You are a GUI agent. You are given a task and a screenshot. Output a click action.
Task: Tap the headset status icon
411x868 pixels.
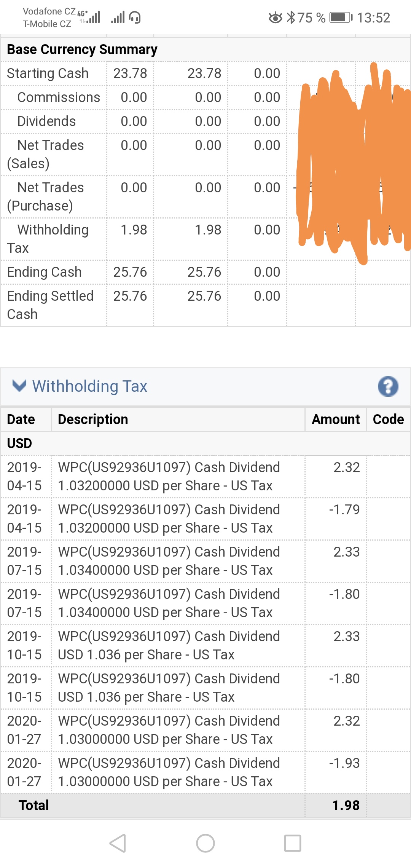click(135, 18)
